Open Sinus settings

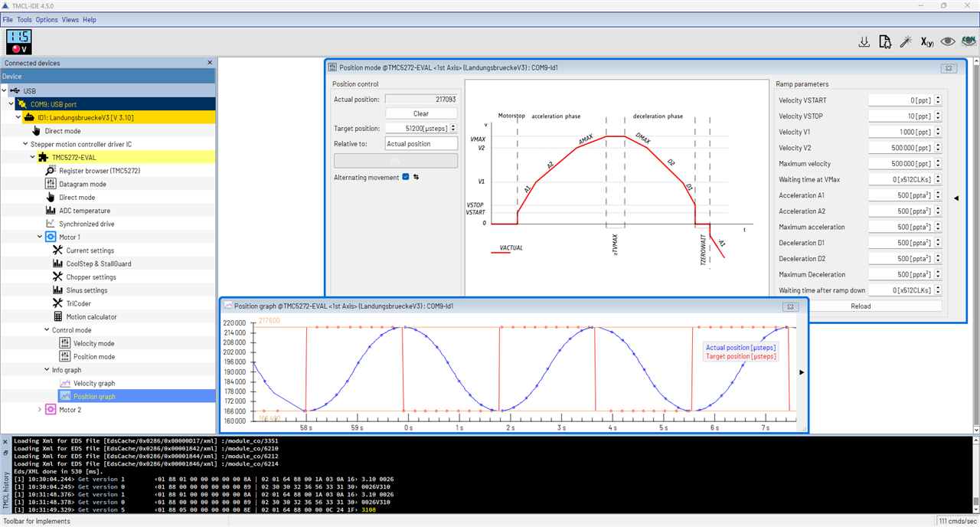click(x=87, y=290)
